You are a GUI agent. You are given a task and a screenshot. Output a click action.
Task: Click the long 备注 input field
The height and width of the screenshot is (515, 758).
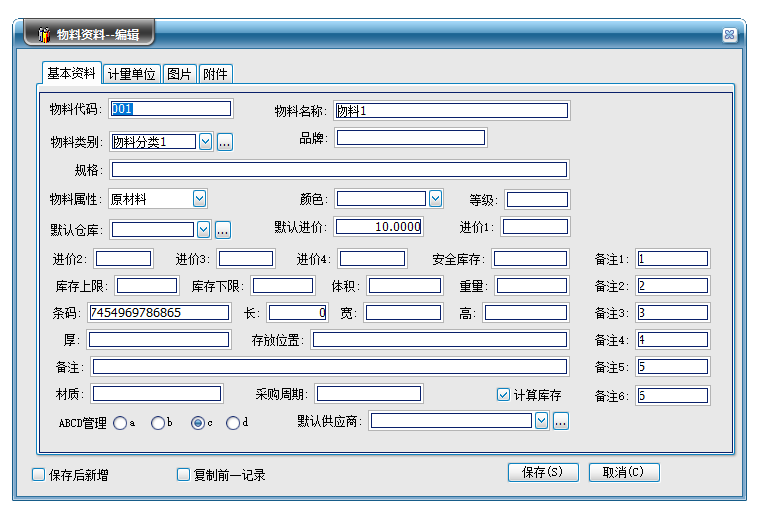pyautogui.click(x=330, y=367)
